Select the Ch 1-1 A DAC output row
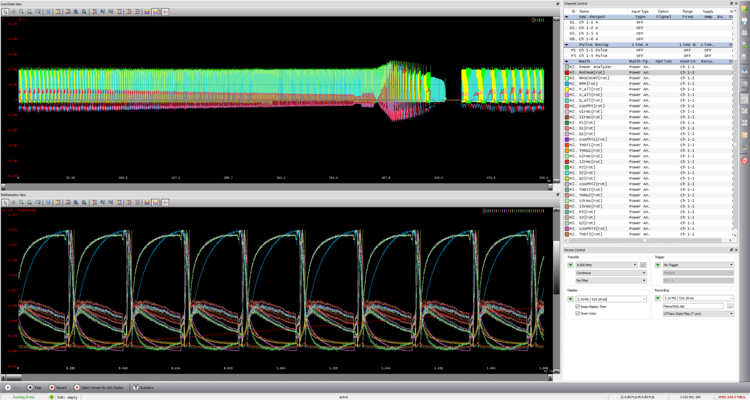This screenshot has height=400, width=750. pos(648,22)
